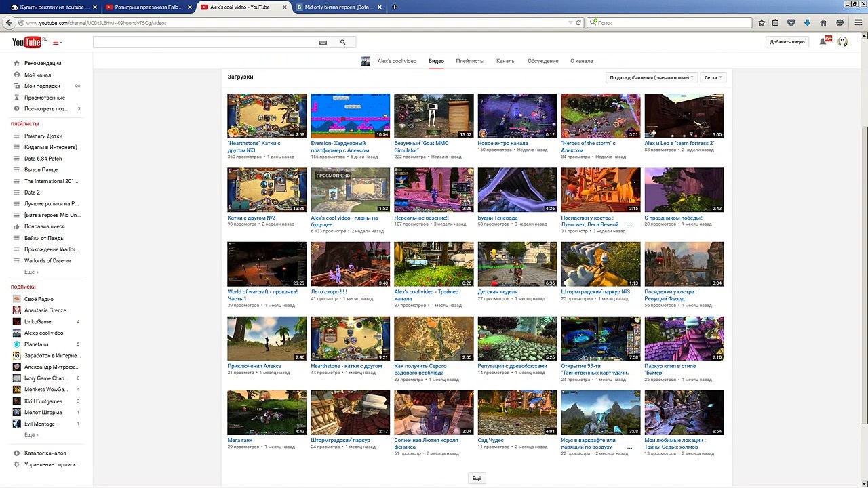Focus the YouTube search input field
This screenshot has width=868, height=488.
[x=205, y=42]
